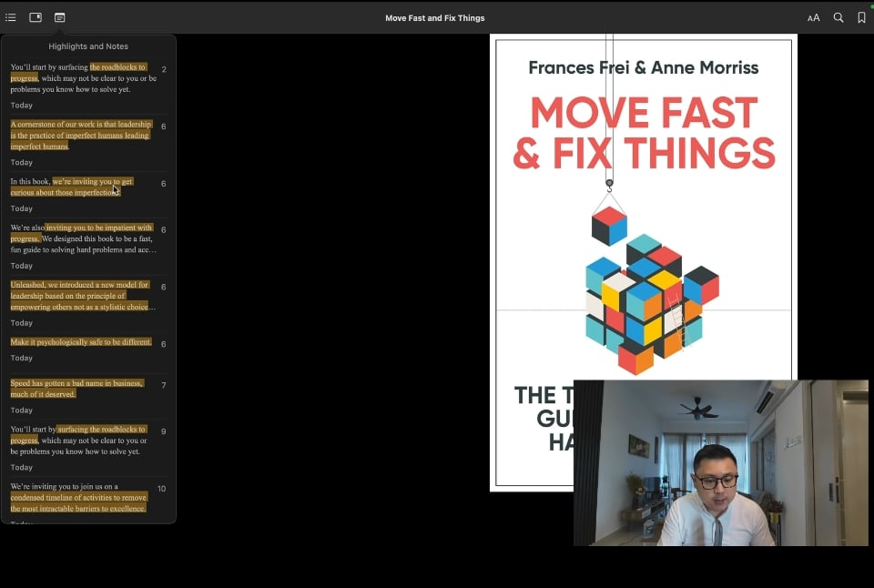Click the presenter webcam video overlay
The height and width of the screenshot is (588, 874).
click(721, 462)
